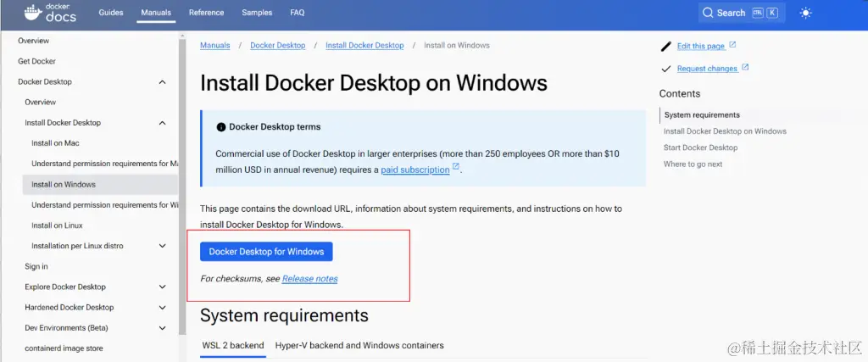This screenshot has height=362, width=868.
Task: Expand Hardened Docker Desktop section
Action: pyautogui.click(x=162, y=307)
